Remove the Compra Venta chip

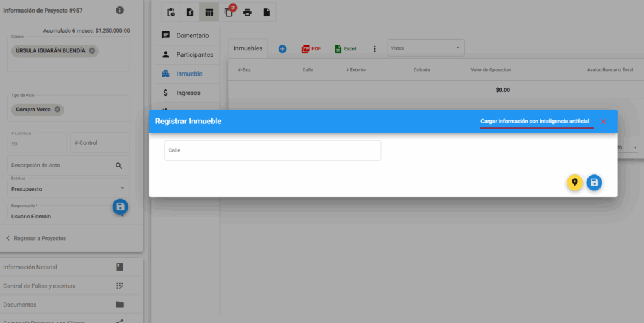(x=57, y=110)
